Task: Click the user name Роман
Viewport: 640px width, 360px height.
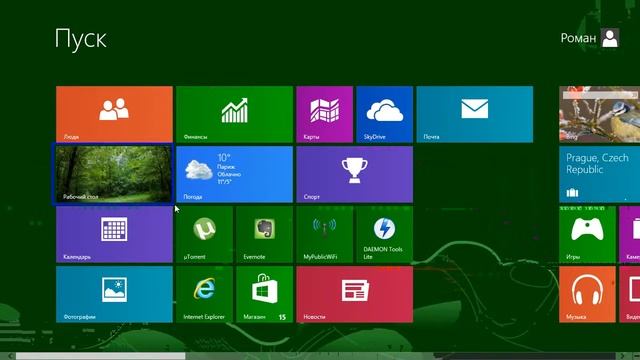Action: coord(578,38)
